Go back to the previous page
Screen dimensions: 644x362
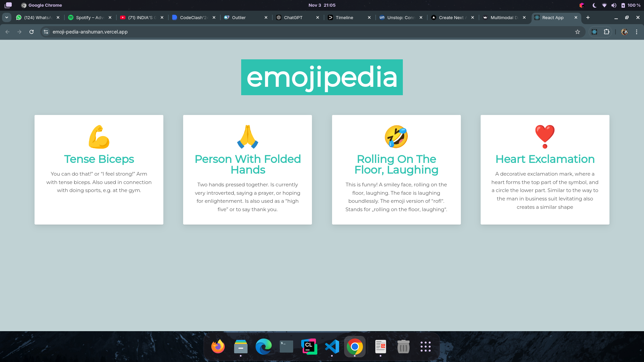(x=7, y=32)
